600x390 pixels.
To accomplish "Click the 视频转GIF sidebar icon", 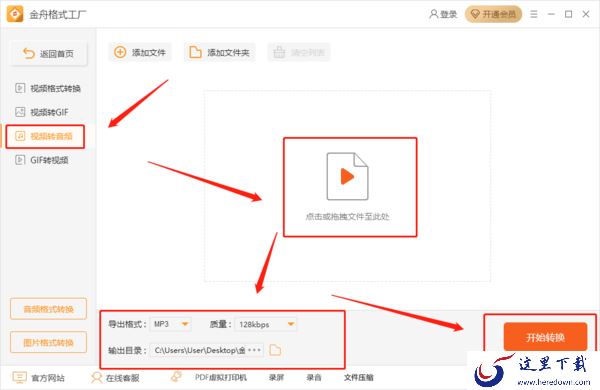I will (20, 112).
